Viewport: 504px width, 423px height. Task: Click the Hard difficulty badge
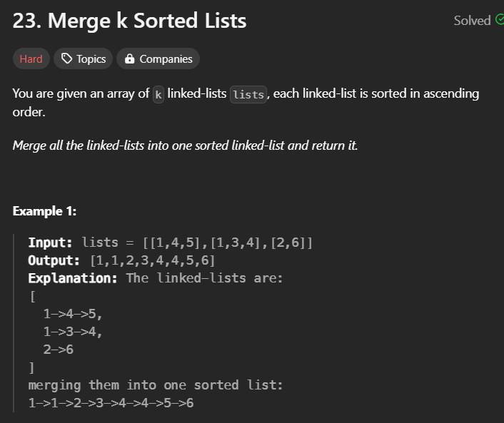click(31, 59)
